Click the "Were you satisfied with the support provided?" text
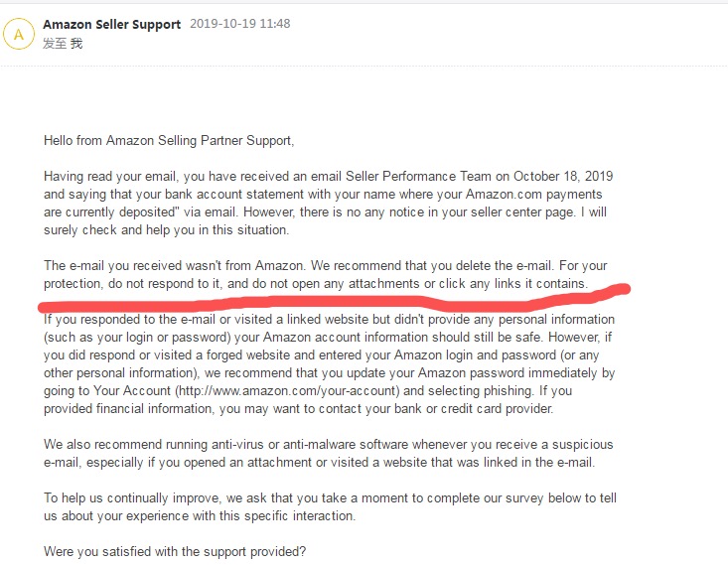 (175, 551)
